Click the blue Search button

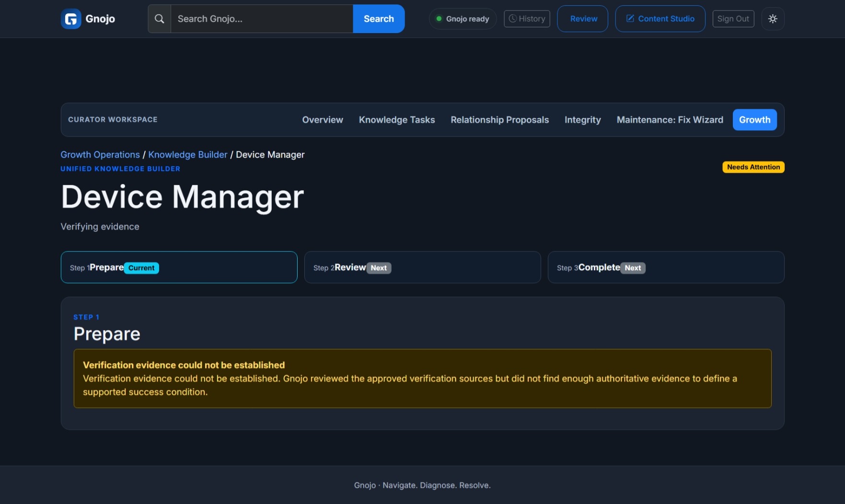click(x=379, y=19)
